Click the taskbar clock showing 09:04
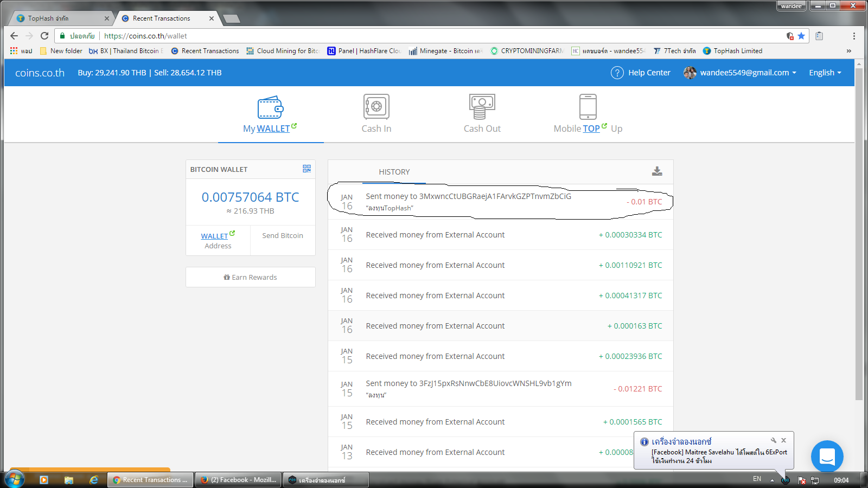868x488 pixels. click(841, 480)
